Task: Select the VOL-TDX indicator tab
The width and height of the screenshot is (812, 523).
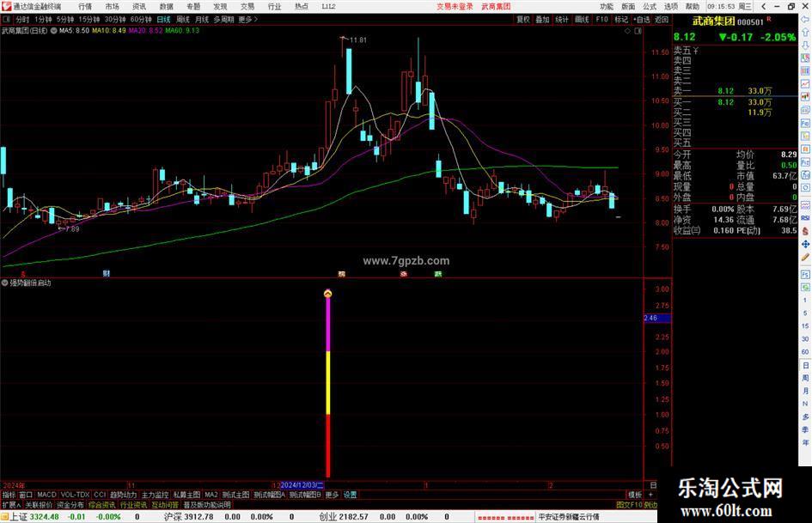Action: point(75,495)
